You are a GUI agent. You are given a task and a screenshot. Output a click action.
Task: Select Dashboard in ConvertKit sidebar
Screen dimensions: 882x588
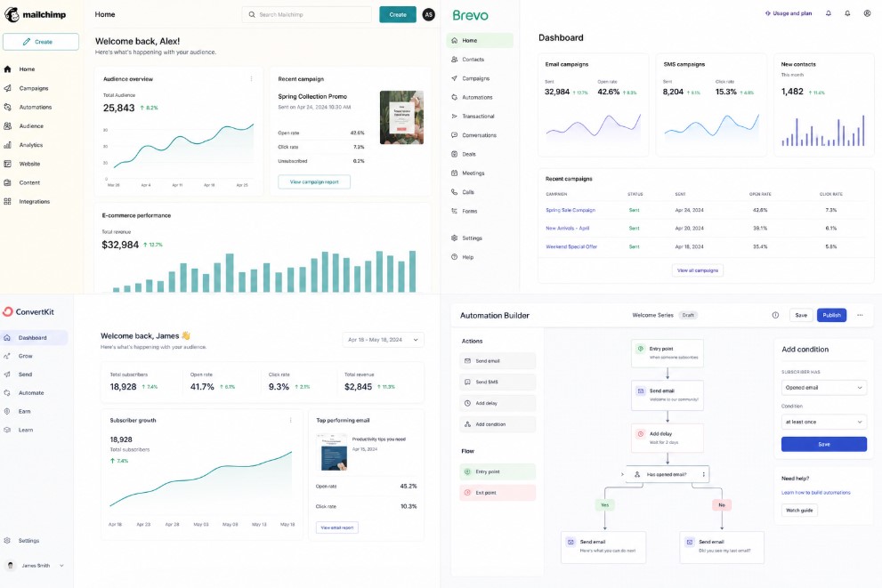34,338
